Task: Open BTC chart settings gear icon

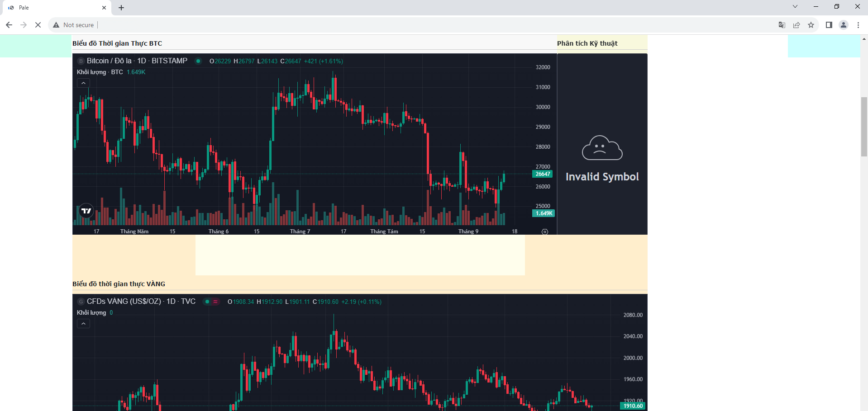Action: tap(545, 231)
